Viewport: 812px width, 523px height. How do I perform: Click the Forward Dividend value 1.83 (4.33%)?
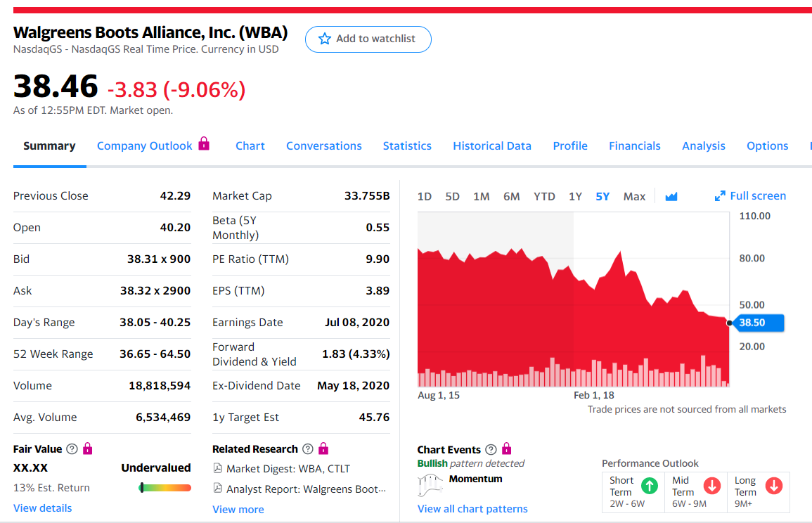click(x=356, y=354)
